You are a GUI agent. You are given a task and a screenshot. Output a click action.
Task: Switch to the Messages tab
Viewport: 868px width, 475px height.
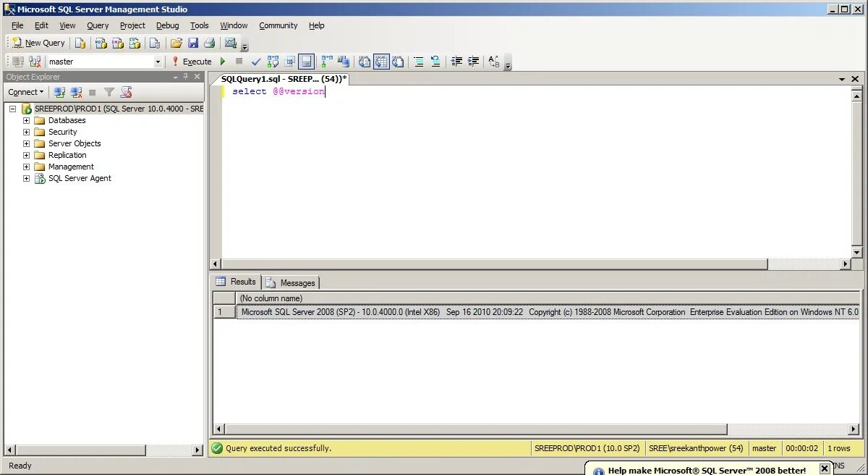point(291,282)
